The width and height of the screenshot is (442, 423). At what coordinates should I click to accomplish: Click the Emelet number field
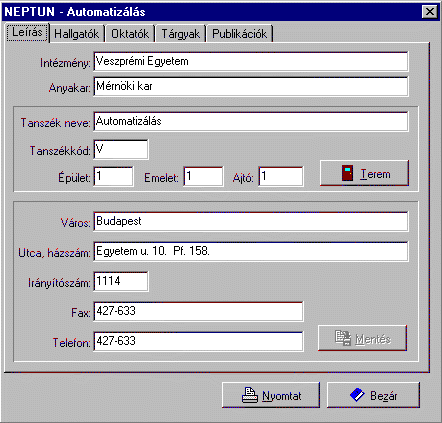[204, 176]
